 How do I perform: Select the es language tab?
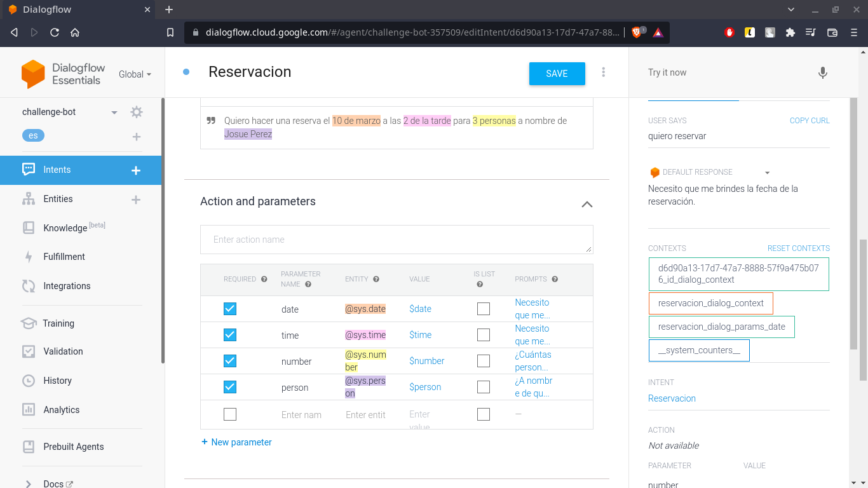[x=33, y=135]
